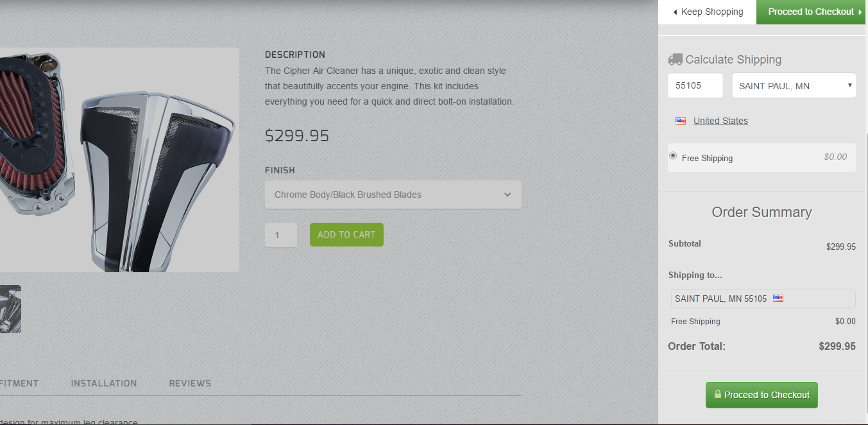
Task: Click the quantity input field
Action: point(281,235)
